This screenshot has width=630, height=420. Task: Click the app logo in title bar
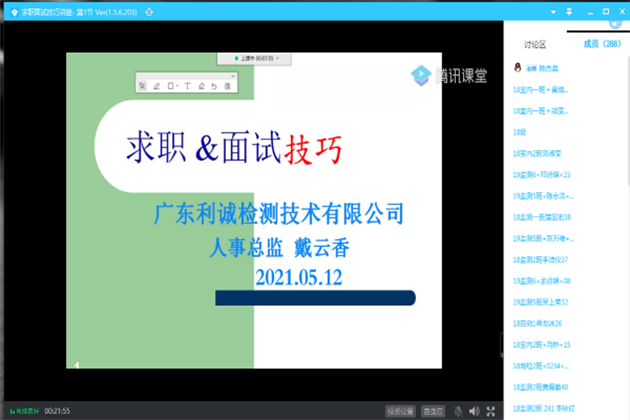coord(14,12)
